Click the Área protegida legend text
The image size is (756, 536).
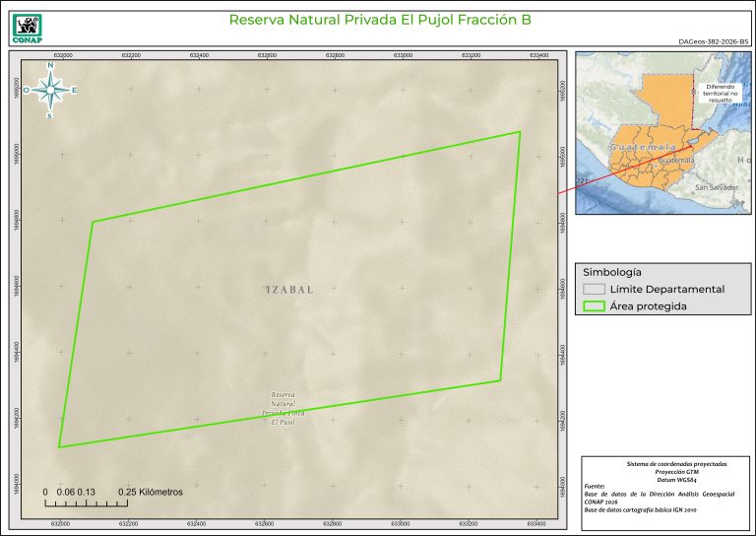[648, 306]
